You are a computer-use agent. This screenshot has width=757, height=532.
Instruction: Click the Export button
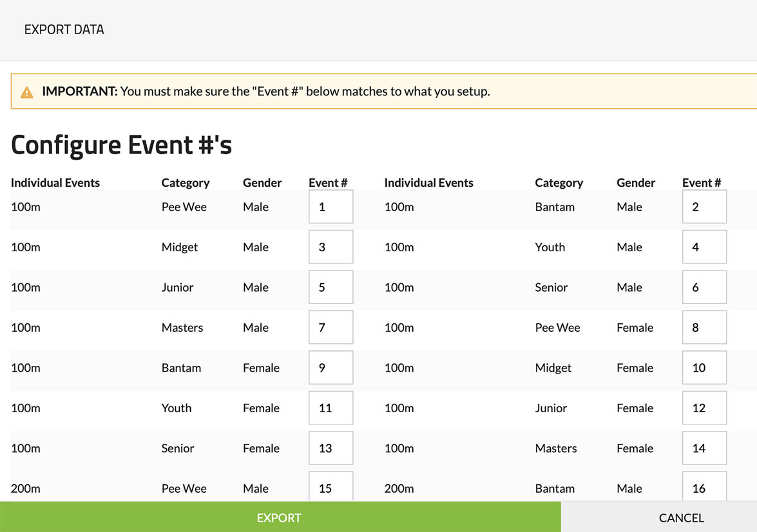(280, 517)
